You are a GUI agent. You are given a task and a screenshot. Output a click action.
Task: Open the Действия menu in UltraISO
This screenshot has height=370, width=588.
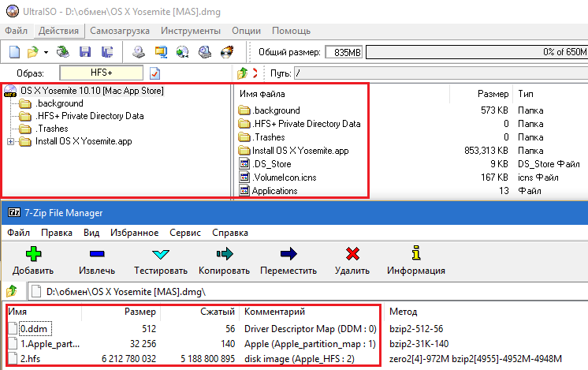(58, 31)
